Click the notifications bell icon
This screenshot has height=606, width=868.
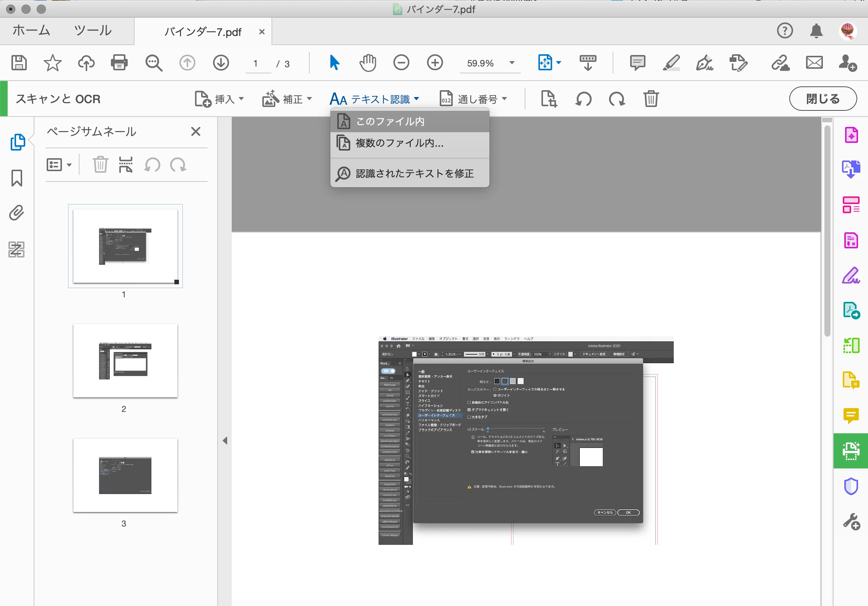tap(816, 31)
